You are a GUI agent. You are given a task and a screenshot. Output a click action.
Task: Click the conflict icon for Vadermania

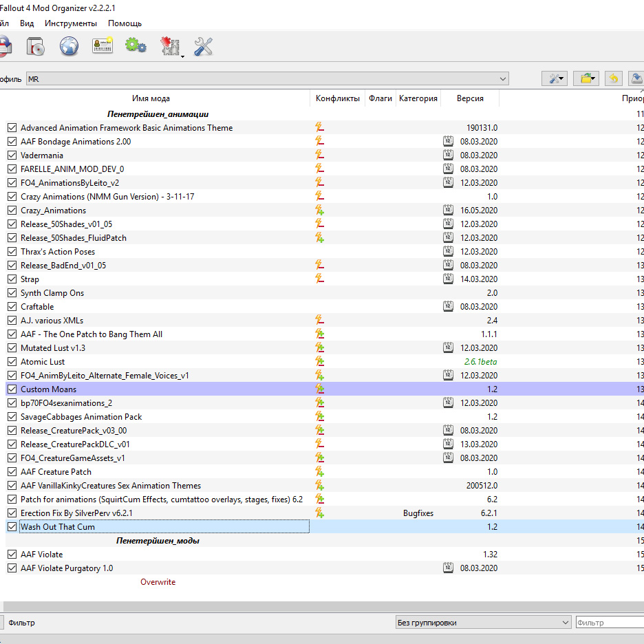pos(319,155)
